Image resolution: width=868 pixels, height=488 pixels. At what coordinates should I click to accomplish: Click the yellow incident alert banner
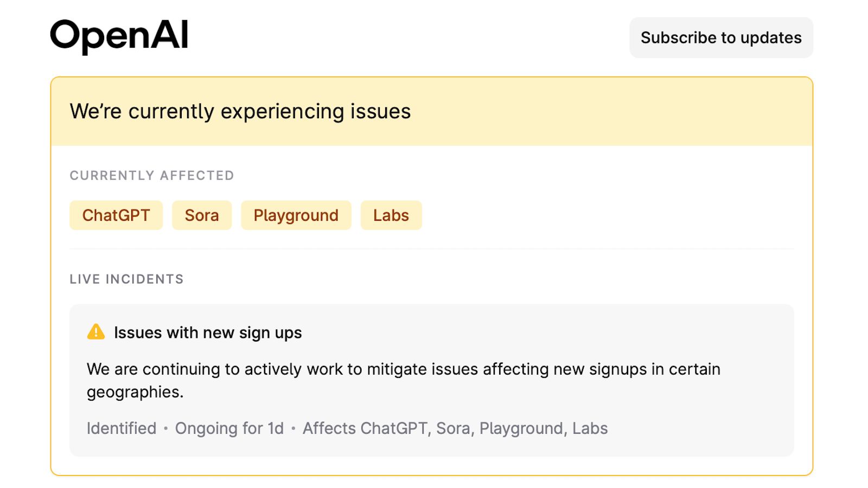pos(432,111)
